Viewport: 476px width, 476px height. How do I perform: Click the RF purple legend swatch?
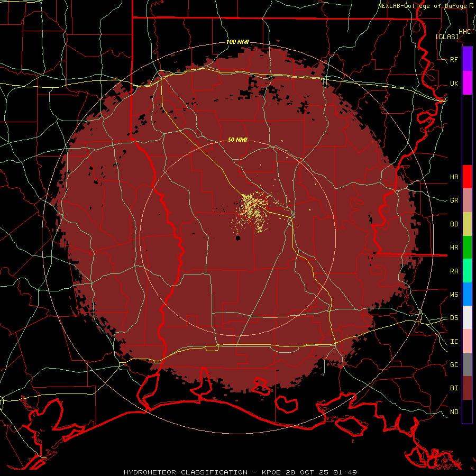467,59
